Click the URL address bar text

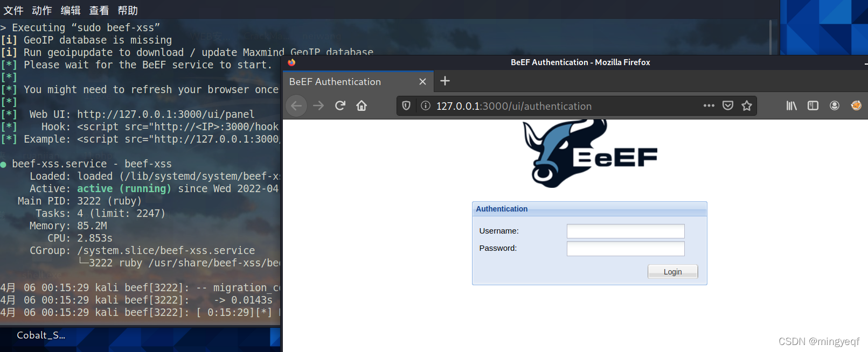[x=513, y=106]
